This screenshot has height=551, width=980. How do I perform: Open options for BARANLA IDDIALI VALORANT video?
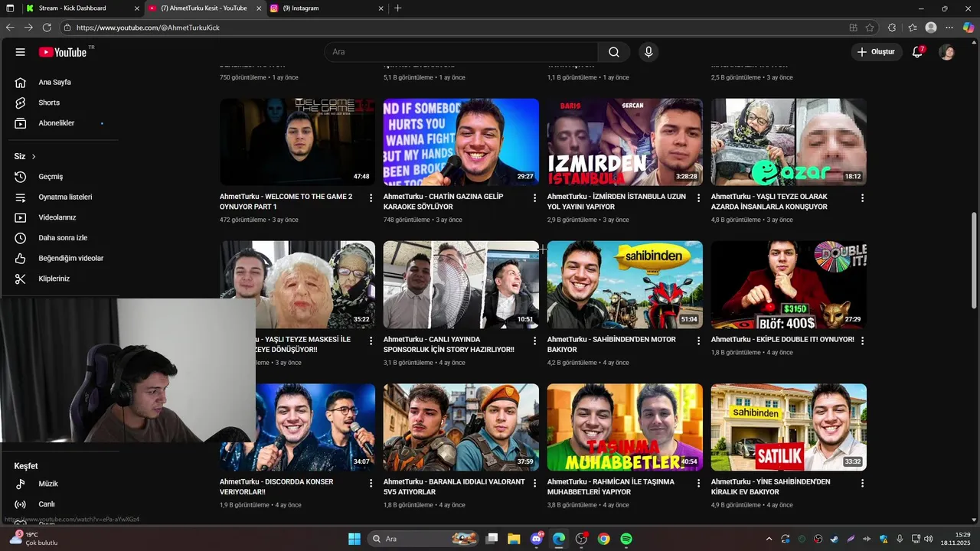[x=535, y=484]
